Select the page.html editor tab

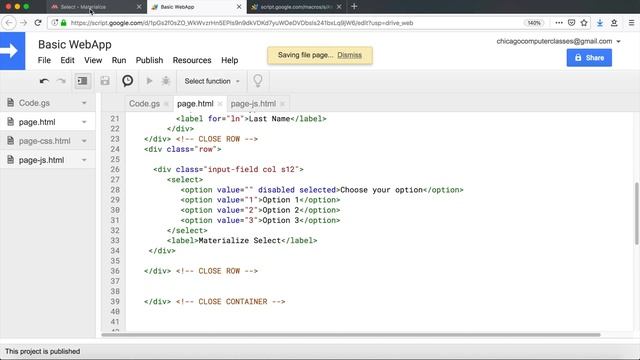[x=195, y=104]
